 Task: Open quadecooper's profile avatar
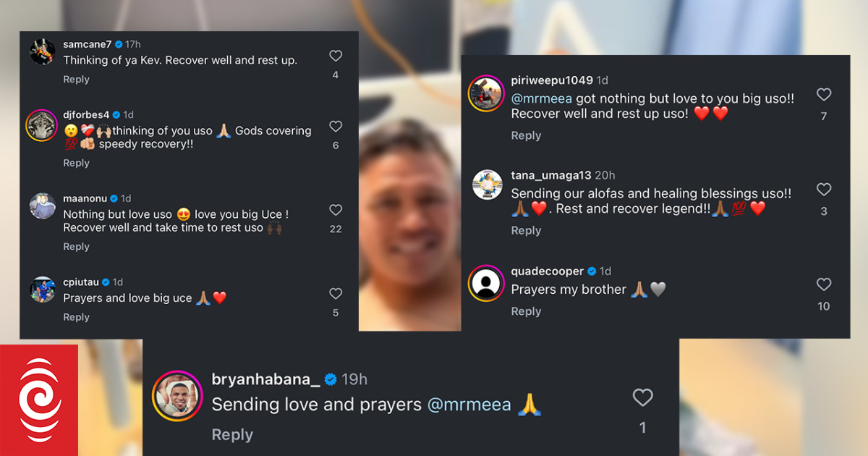[x=486, y=283]
